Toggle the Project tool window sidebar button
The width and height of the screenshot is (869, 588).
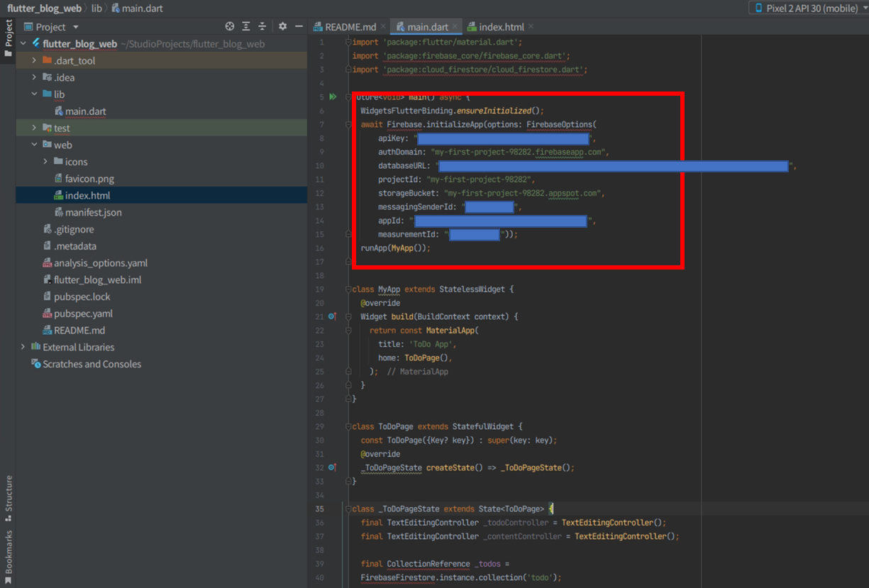9,38
